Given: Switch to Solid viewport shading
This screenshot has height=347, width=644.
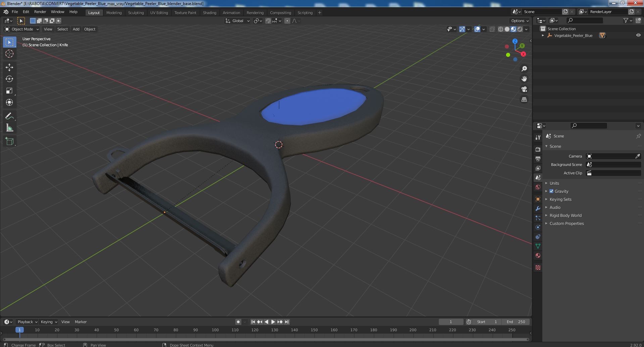Looking at the screenshot, I should [507, 29].
